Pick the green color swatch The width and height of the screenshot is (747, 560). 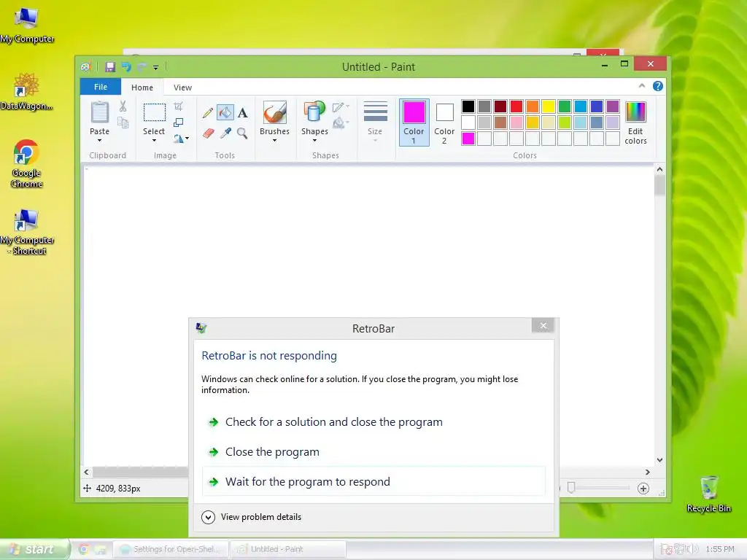click(565, 106)
